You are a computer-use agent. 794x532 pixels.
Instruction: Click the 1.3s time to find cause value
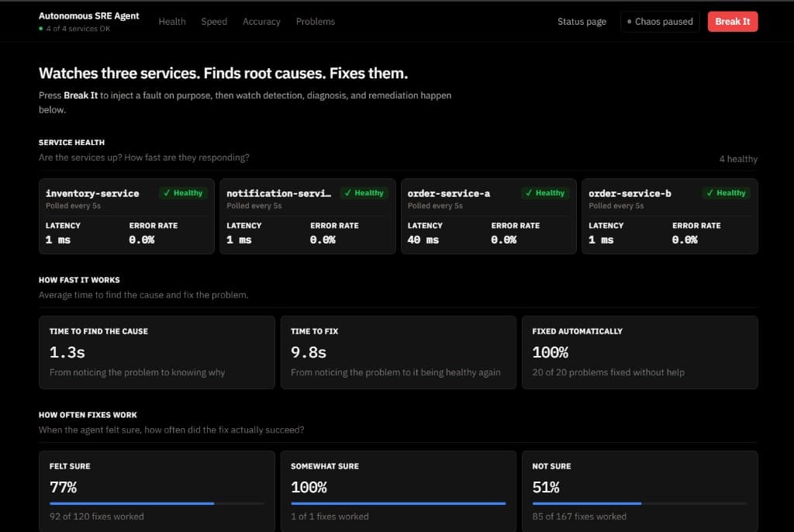[67, 352]
